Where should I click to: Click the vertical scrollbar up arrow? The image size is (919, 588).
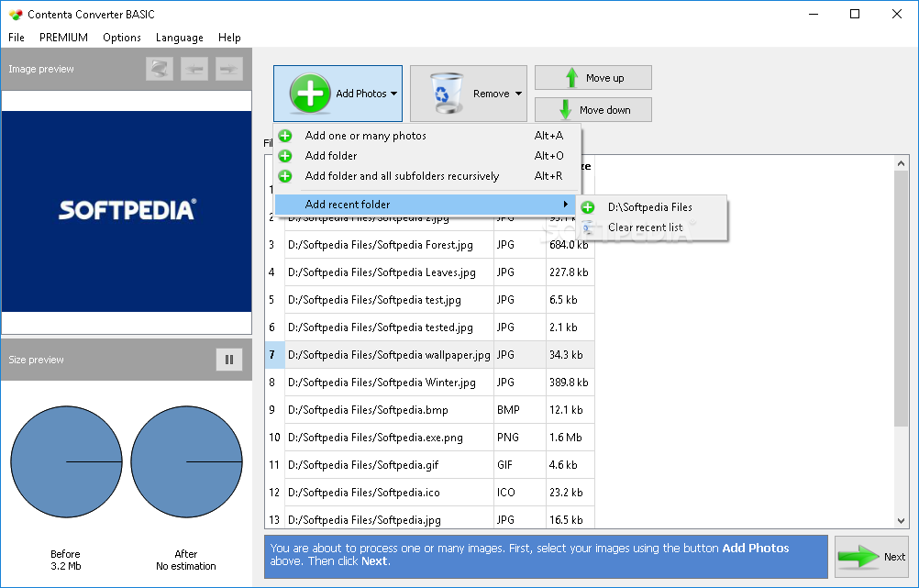[x=901, y=163]
